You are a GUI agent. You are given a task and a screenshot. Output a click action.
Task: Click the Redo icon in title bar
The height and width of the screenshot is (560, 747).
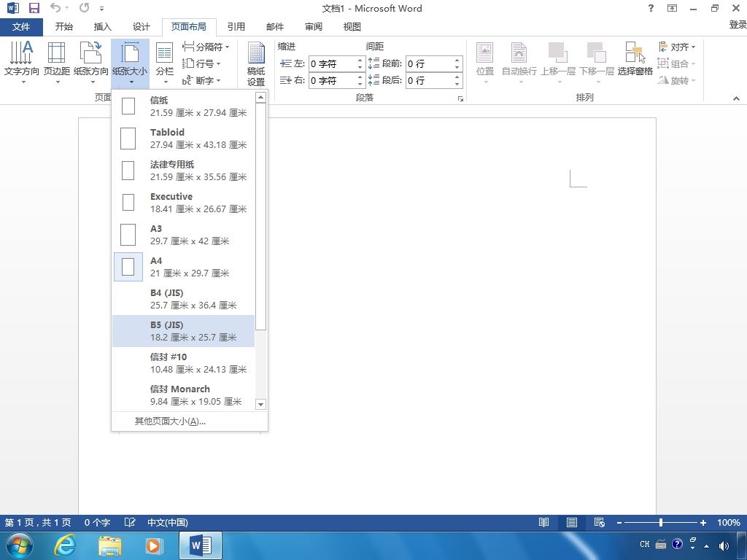click(85, 7)
